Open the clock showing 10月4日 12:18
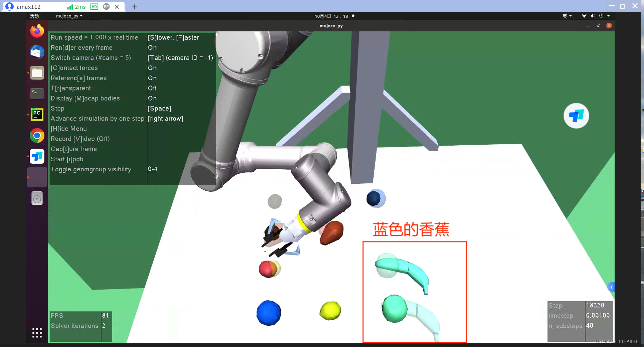The width and height of the screenshot is (644, 347). coord(332,16)
